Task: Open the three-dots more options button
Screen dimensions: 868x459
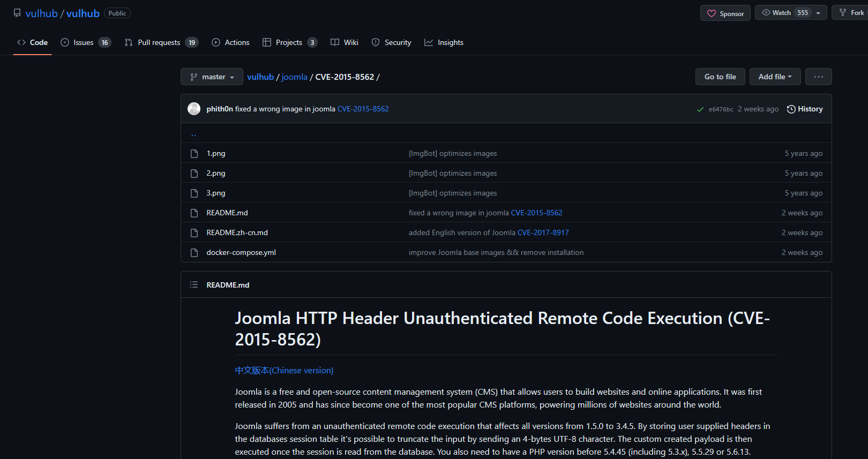Action: pos(819,77)
